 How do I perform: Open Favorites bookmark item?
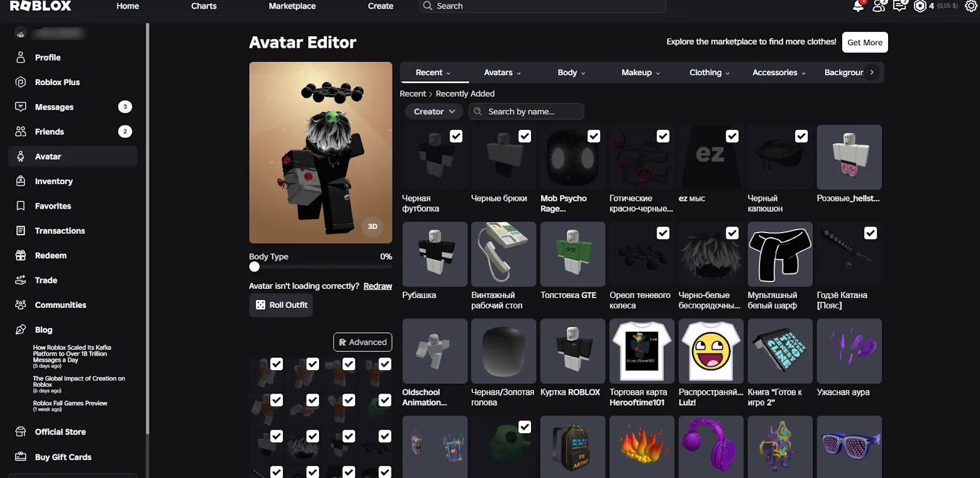72,206
